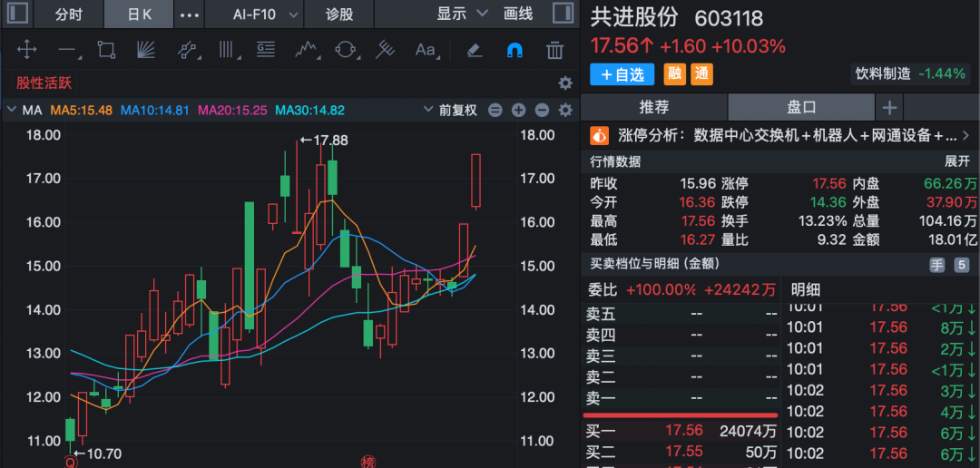Select the wave pattern drawing tool

point(307,49)
